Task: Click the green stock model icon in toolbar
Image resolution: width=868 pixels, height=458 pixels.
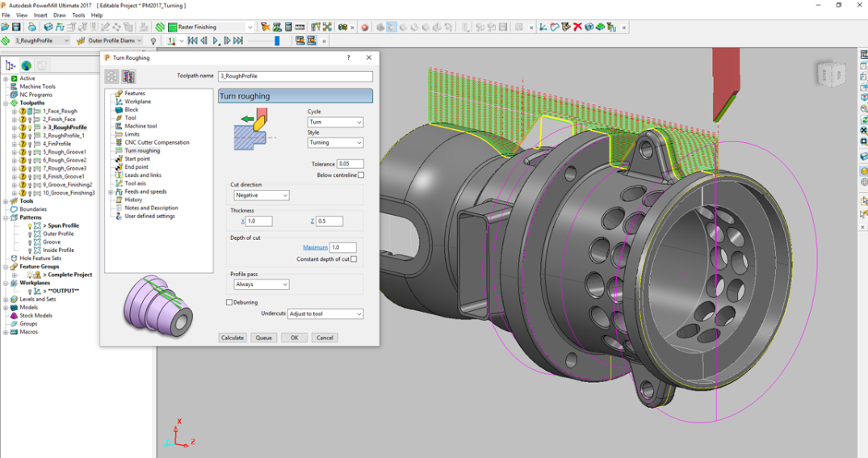Action: [x=600, y=27]
